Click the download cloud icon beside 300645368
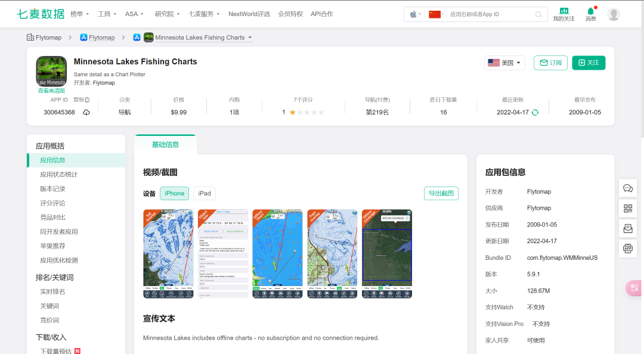 coord(86,112)
